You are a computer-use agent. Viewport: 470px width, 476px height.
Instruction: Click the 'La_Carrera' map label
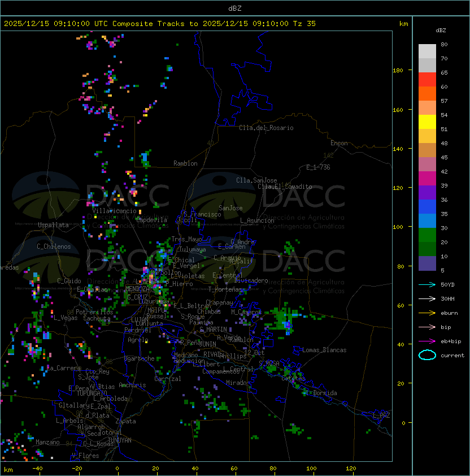(64, 368)
